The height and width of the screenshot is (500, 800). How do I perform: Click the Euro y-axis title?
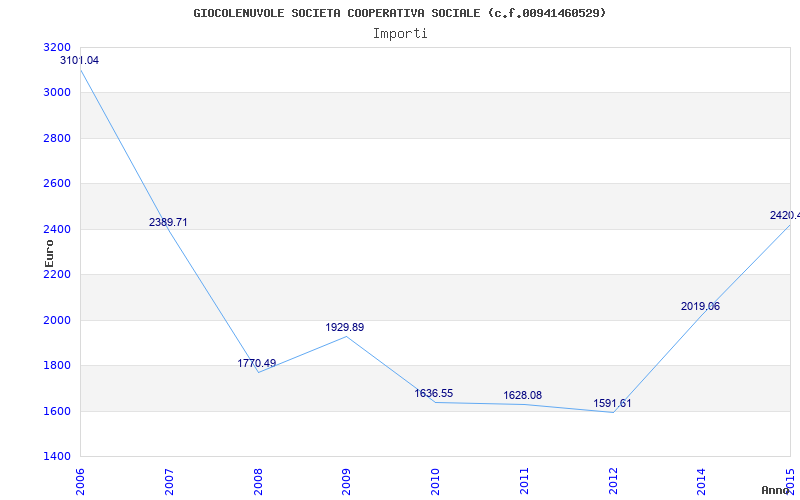(x=49, y=254)
